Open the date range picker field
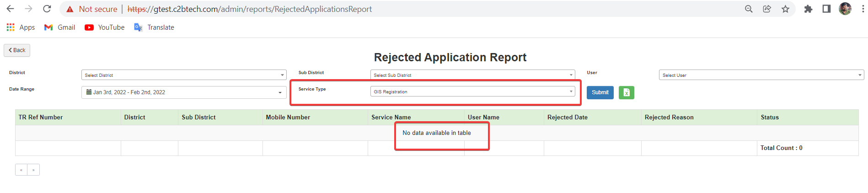This screenshot has height=193, width=868. pyautogui.click(x=184, y=92)
